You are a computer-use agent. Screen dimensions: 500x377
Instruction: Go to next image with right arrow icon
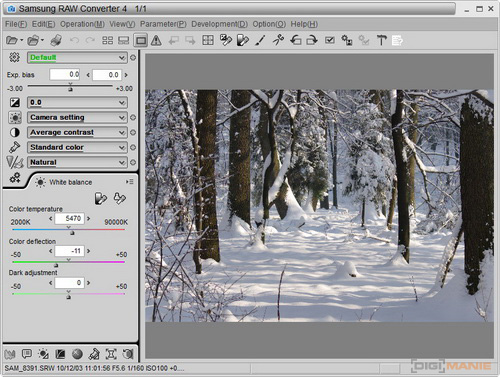coord(190,41)
